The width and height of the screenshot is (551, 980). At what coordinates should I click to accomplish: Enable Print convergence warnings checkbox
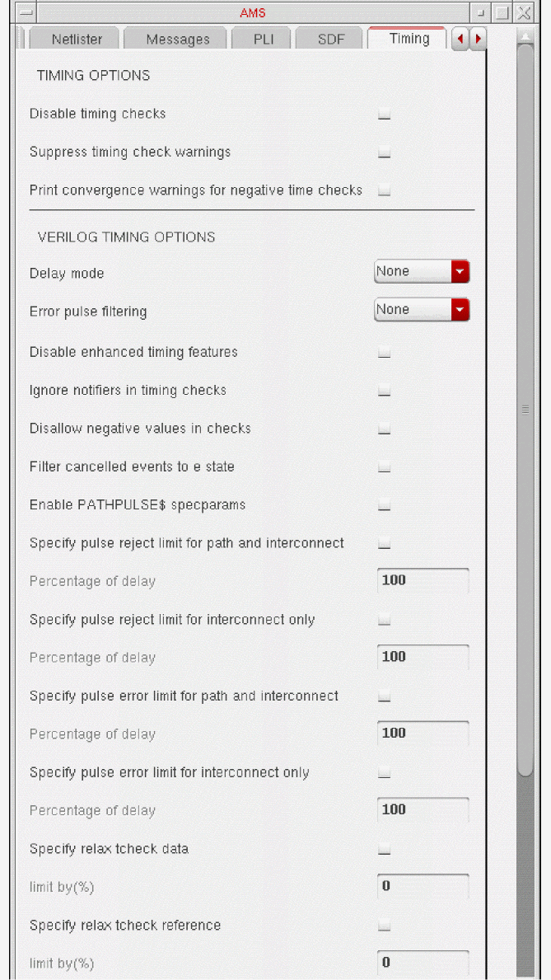(x=384, y=191)
